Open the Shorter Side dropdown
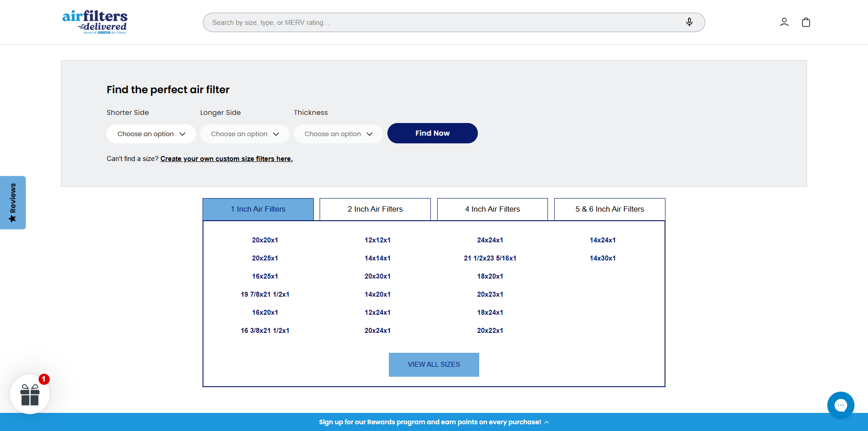The image size is (868, 431). tap(151, 134)
